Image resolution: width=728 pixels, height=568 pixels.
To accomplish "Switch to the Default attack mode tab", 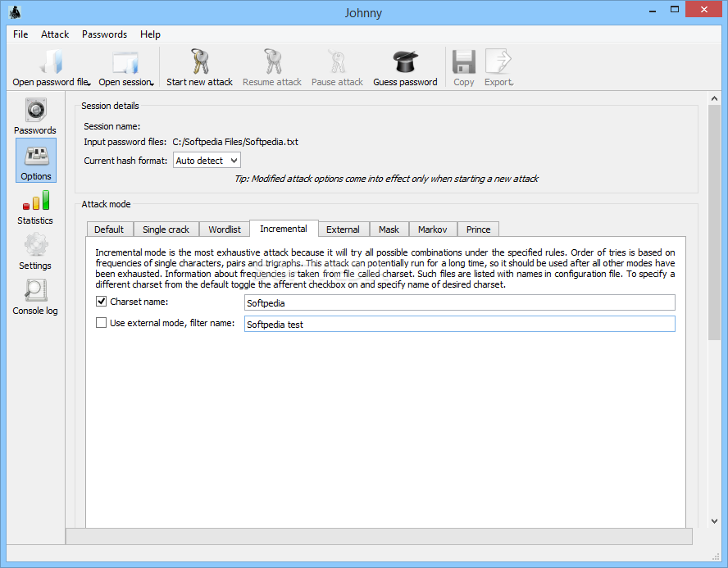I will coord(109,229).
